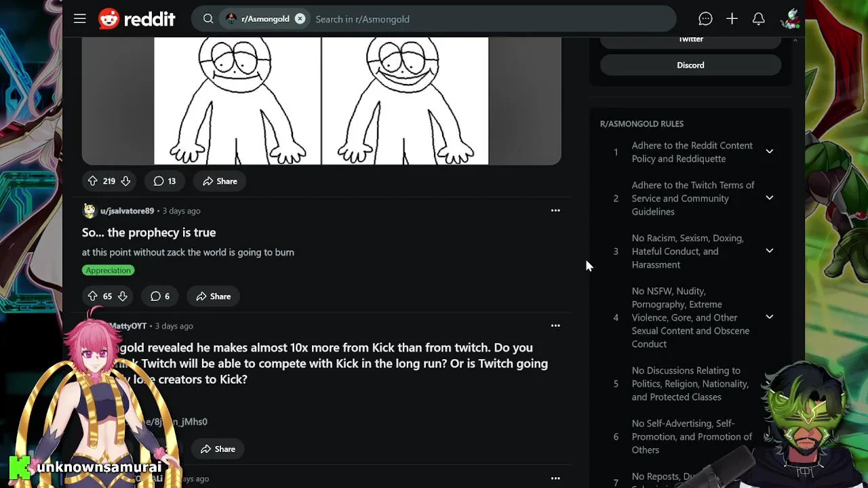Viewport: 868px width, 488px height.
Task: Open the drawing post image
Action: point(321,101)
